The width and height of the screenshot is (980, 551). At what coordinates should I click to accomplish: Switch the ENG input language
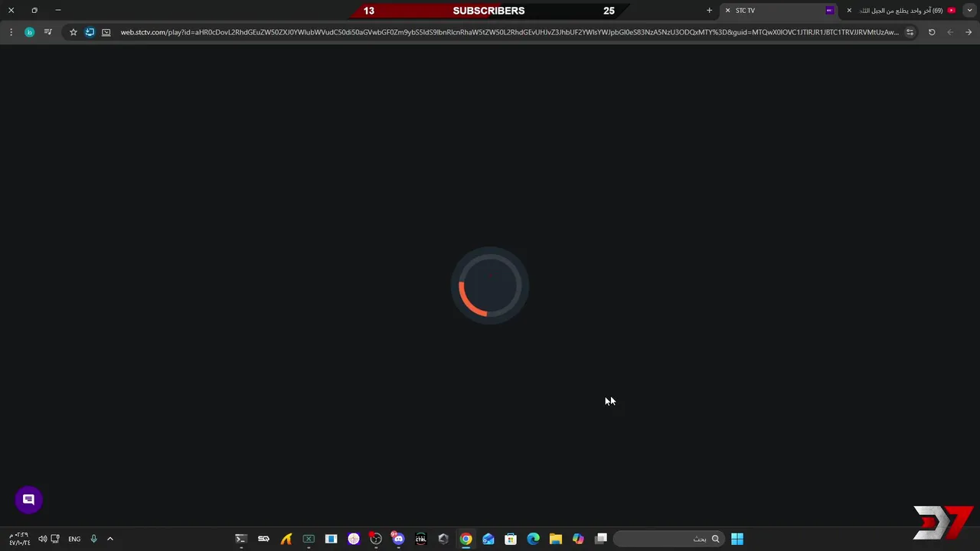74,539
